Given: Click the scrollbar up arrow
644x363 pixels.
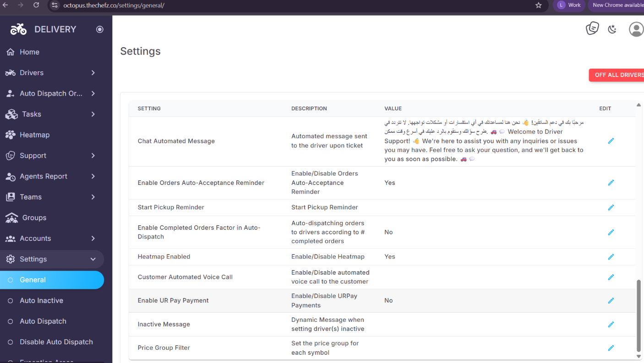Looking at the screenshot, I should pos(639,105).
